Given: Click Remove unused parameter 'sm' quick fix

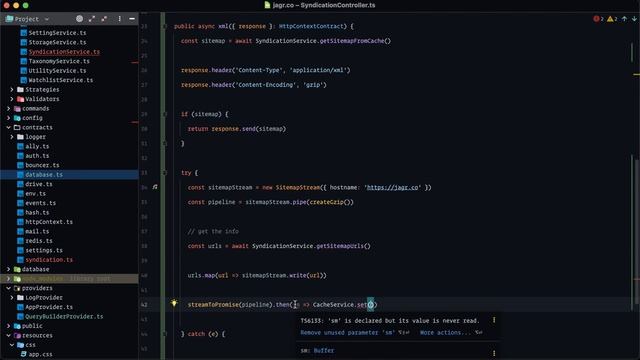Looking at the screenshot, I should coord(347,333).
